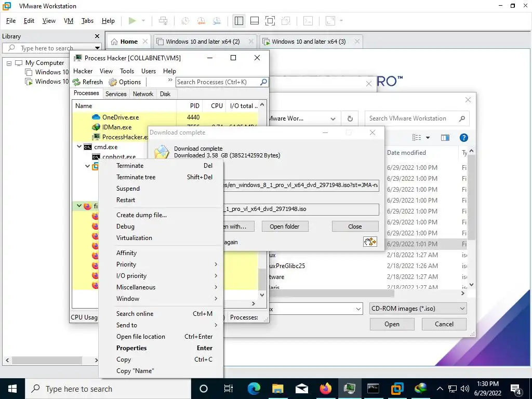Open the Stretch guest dropdown arrow

pyautogui.click(x=341, y=21)
